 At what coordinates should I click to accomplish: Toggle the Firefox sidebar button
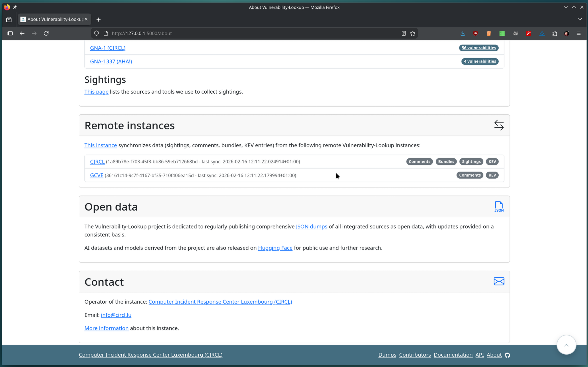pyautogui.click(x=10, y=33)
